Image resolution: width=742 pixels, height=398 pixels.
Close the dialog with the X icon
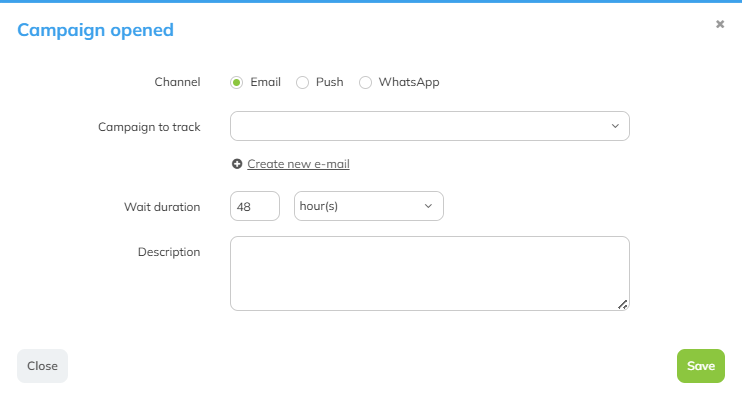(x=720, y=24)
